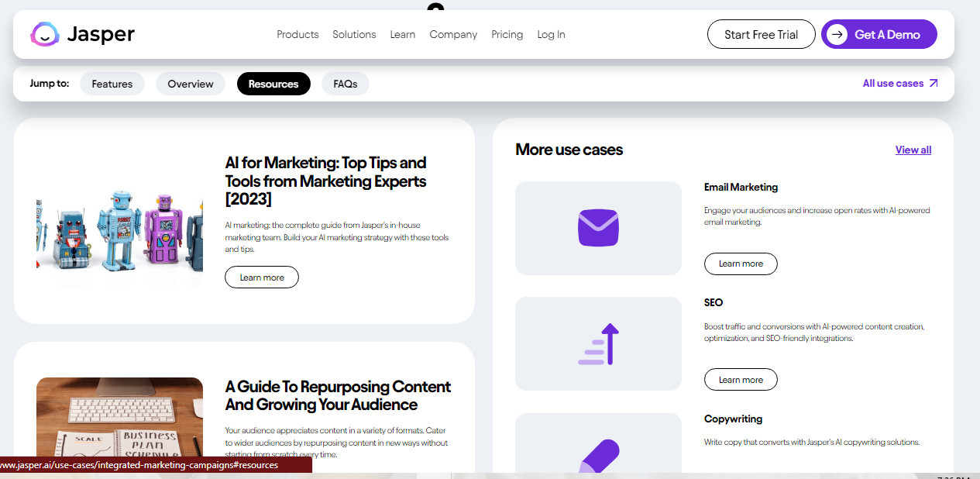
Task: Click the Get A Demo button
Action: coord(879,34)
